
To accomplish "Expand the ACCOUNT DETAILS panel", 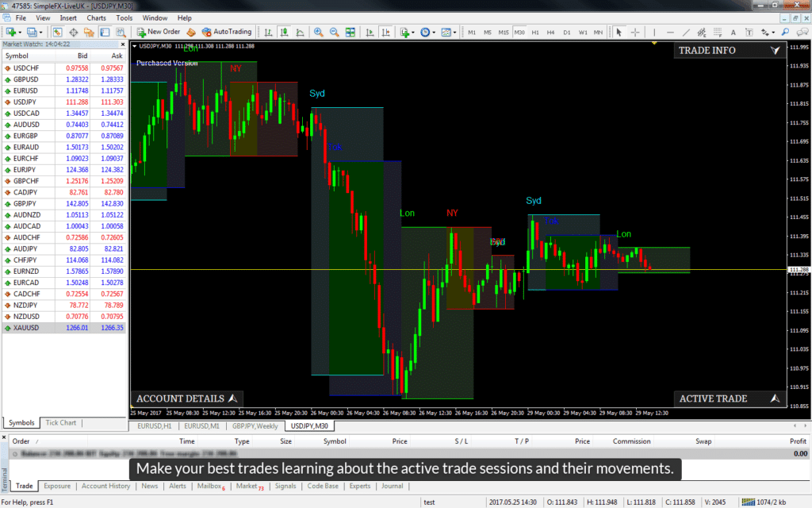I will [x=233, y=398].
